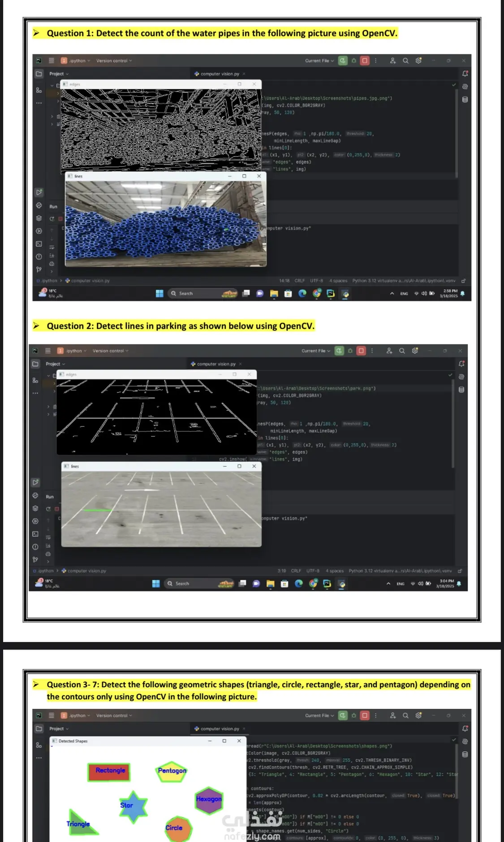The height and width of the screenshot is (842, 504).
Task: Open the Services tool window in the parking screenshot
Action: coord(35,521)
